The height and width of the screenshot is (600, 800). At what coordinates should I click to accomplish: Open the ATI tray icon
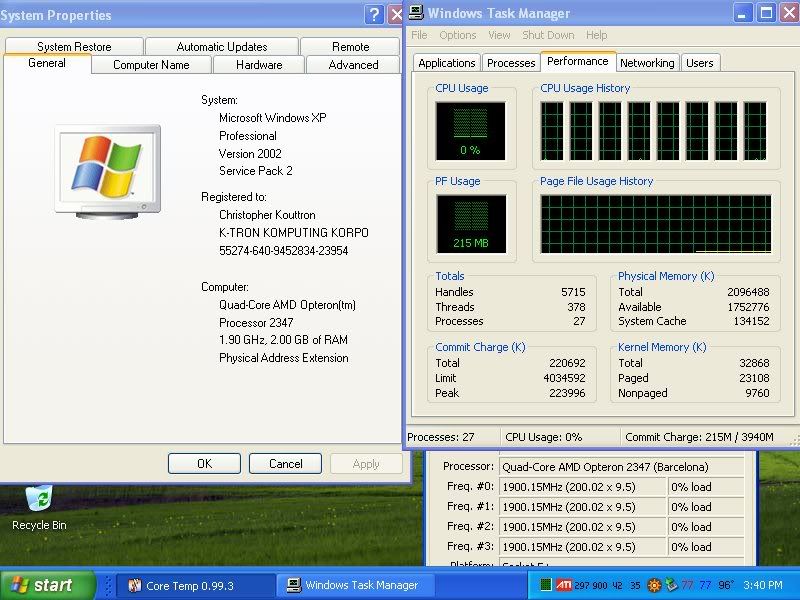(563, 585)
